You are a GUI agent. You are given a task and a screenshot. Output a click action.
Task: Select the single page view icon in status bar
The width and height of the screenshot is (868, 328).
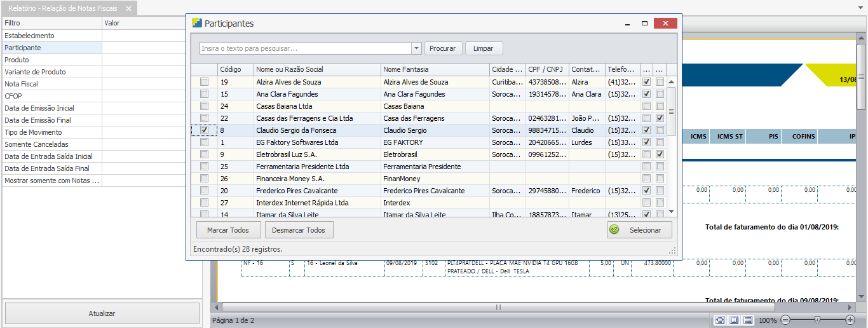point(734,320)
